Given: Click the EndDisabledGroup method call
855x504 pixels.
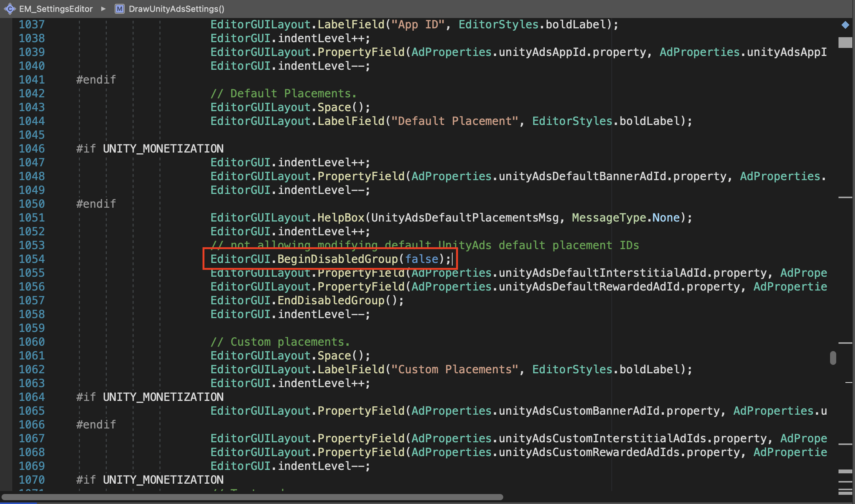Looking at the screenshot, I should tap(331, 300).
